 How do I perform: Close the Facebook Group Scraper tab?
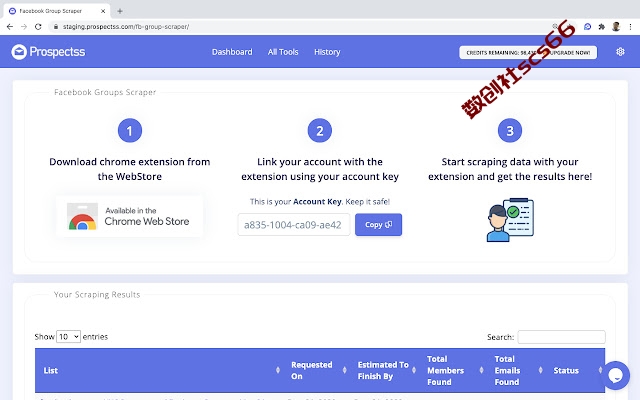[103, 11]
